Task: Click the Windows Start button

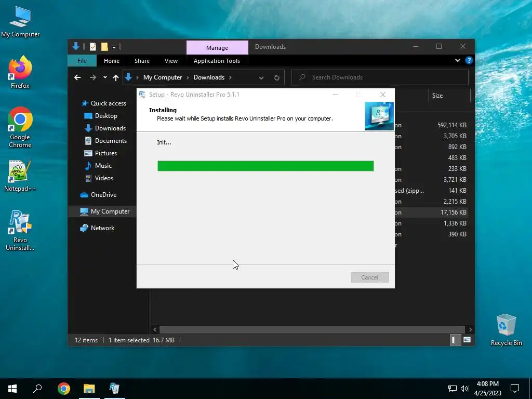Action: coord(12,389)
